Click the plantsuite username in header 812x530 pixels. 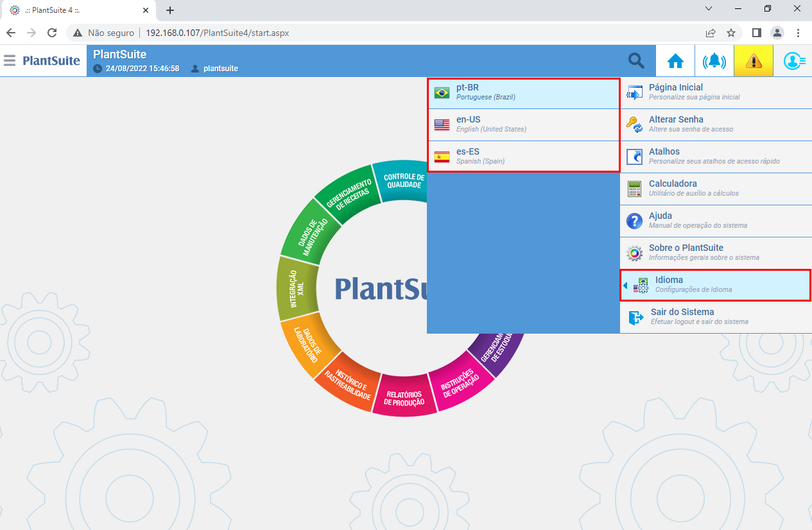pyautogui.click(x=221, y=69)
